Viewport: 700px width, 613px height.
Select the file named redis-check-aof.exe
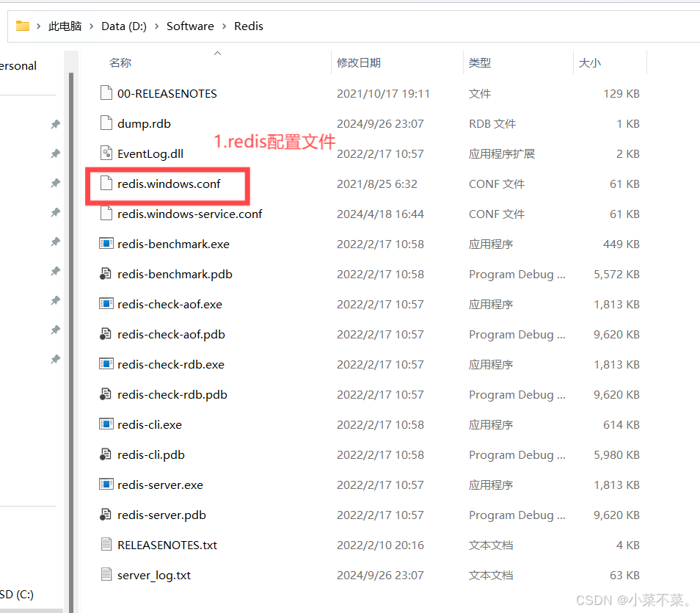(x=169, y=305)
